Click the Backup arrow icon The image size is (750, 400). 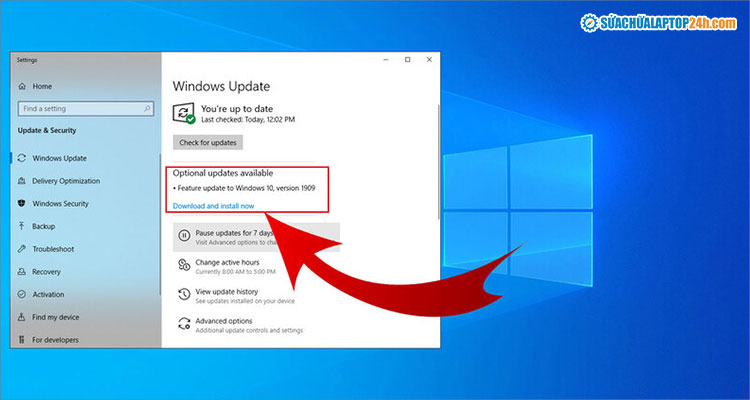pos(22,226)
